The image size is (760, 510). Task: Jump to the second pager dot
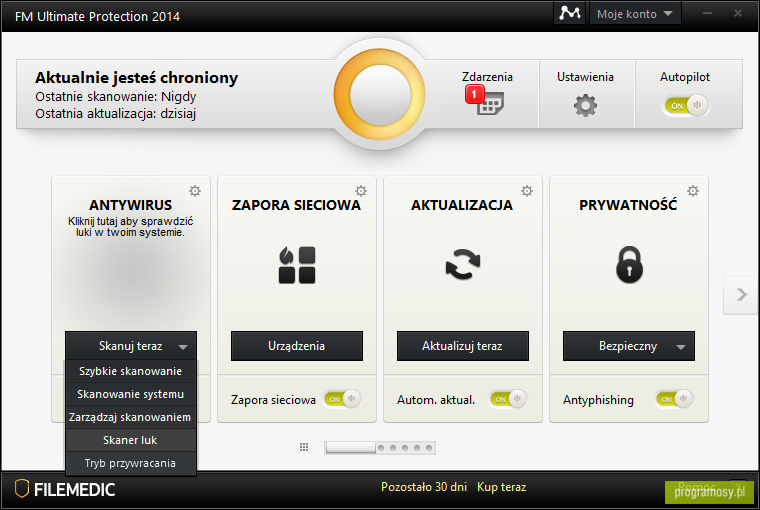pos(393,448)
